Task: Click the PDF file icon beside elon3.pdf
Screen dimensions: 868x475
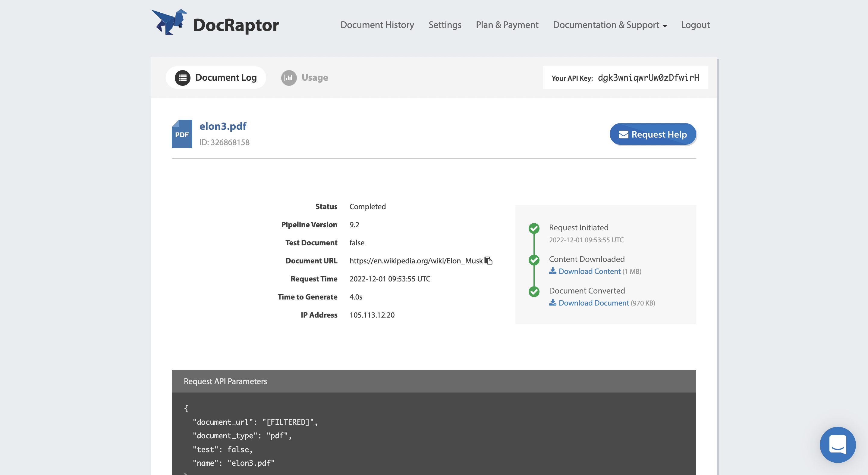Action: click(182, 134)
